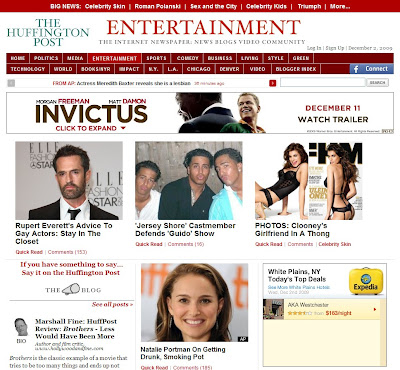400x370 pixels.
Task: Open AKA Westchester hotel listing
Action: click(308, 305)
